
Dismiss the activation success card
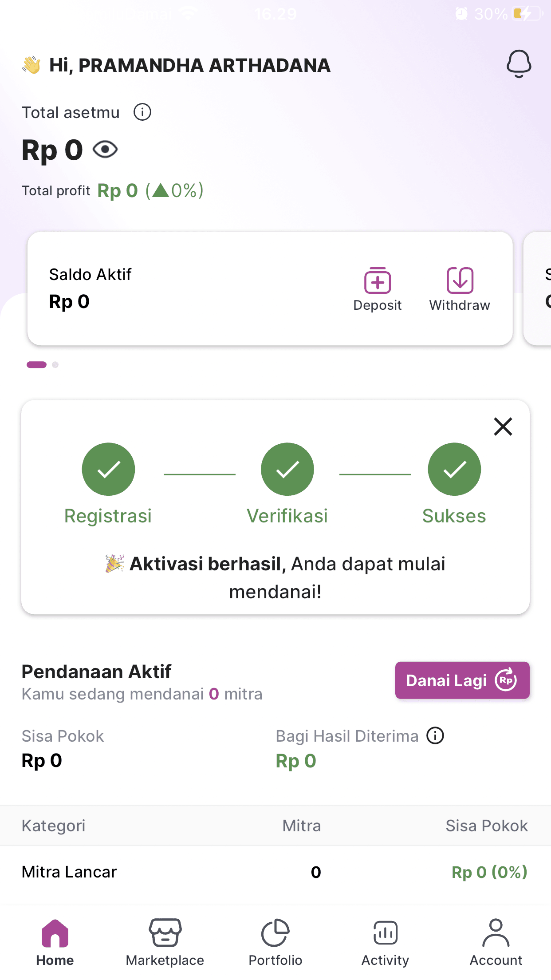(x=503, y=427)
